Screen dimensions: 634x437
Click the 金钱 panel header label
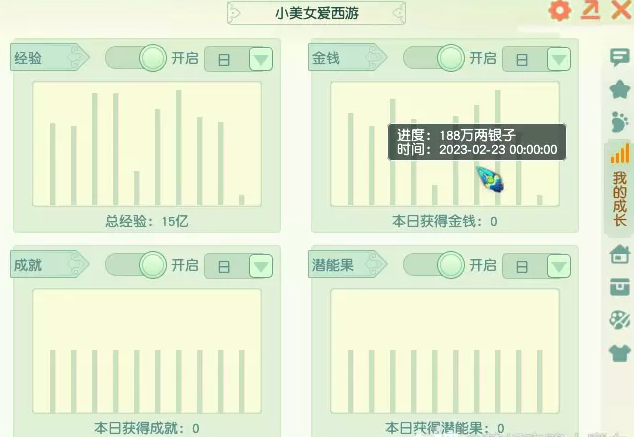tap(347, 57)
